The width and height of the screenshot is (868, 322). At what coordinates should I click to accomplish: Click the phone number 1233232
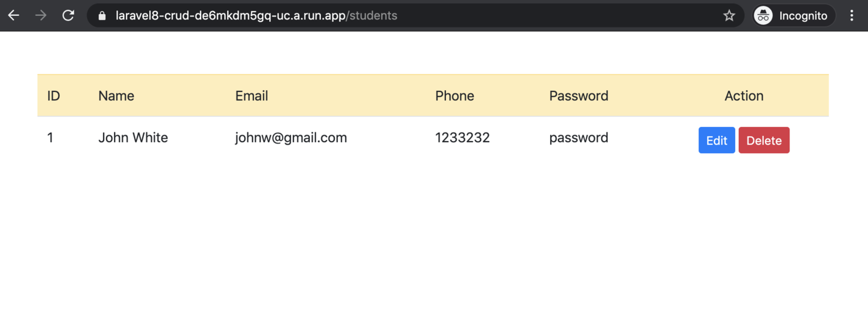pos(462,138)
